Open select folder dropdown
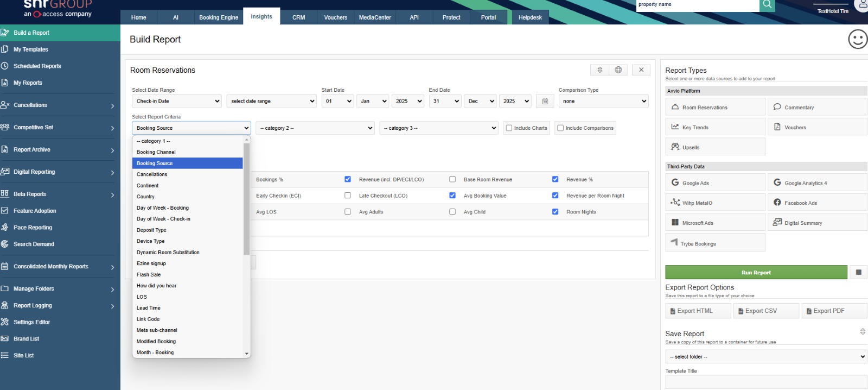 (x=766, y=356)
